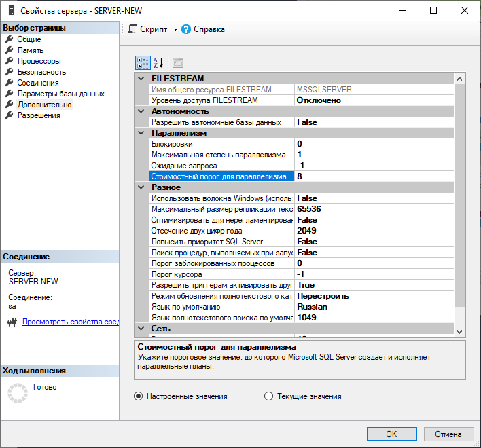Open the Скрипт dropdown arrow
Image resolution: width=481 pixels, height=448 pixels.
click(x=175, y=29)
